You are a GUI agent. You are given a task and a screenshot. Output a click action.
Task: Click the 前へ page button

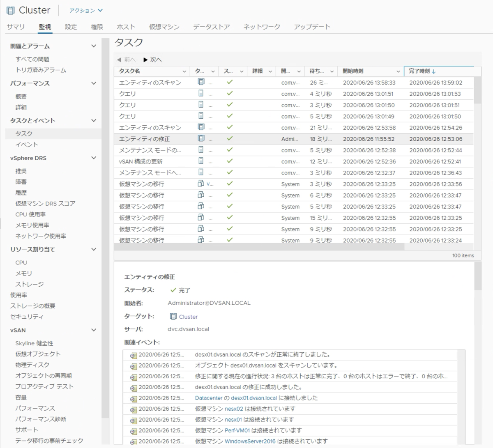click(126, 60)
